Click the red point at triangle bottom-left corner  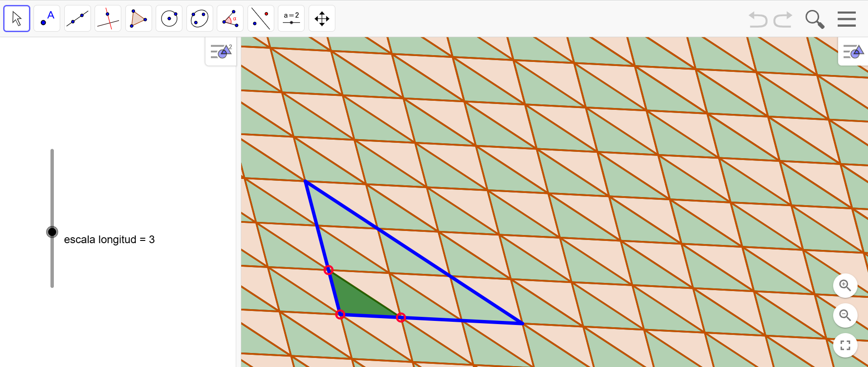click(x=340, y=314)
